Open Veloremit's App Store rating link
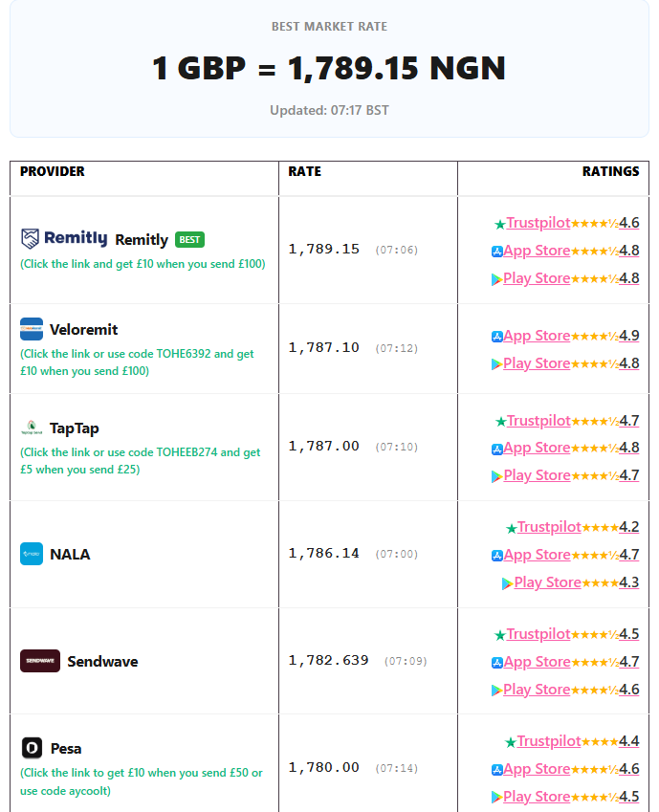Screen dimensions: 659x812 coord(537,336)
